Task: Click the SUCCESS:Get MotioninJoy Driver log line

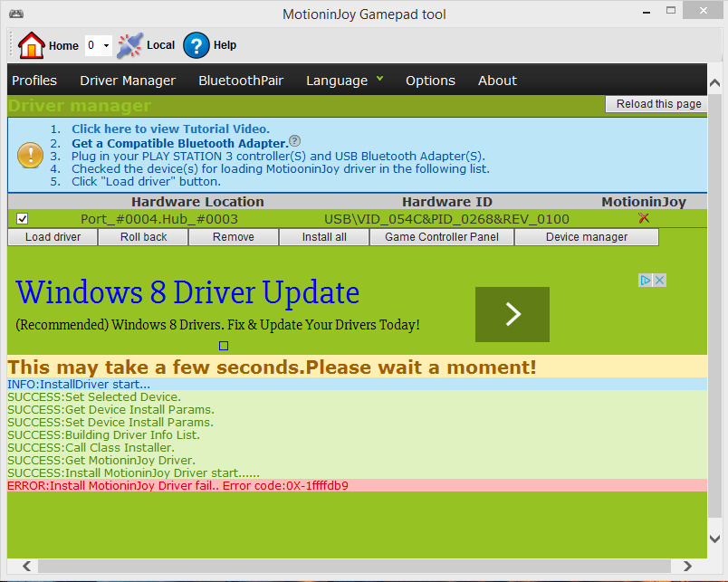Action: (357, 460)
